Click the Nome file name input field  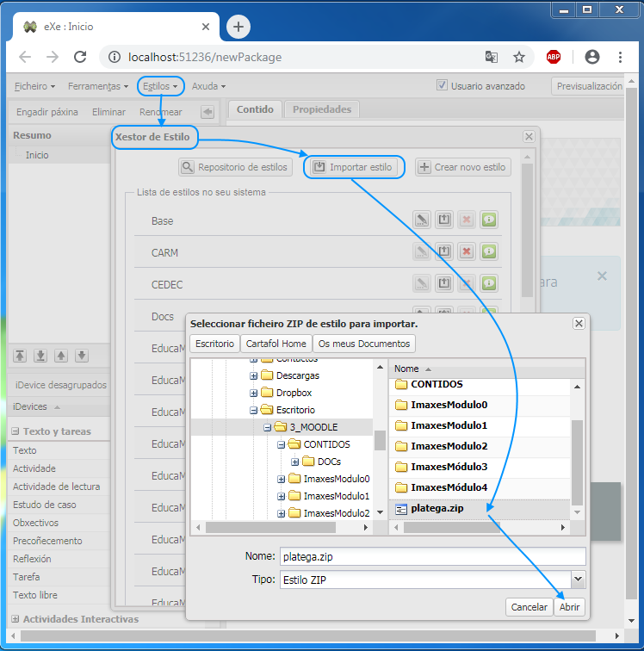[432, 556]
